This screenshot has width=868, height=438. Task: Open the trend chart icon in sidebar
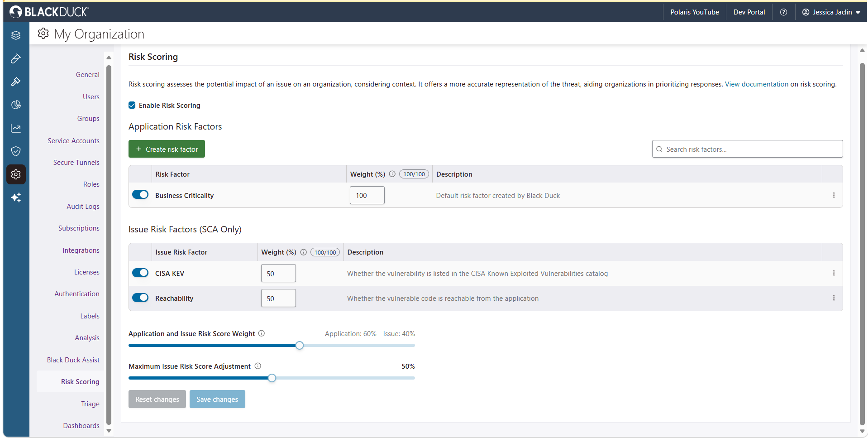coord(16,128)
